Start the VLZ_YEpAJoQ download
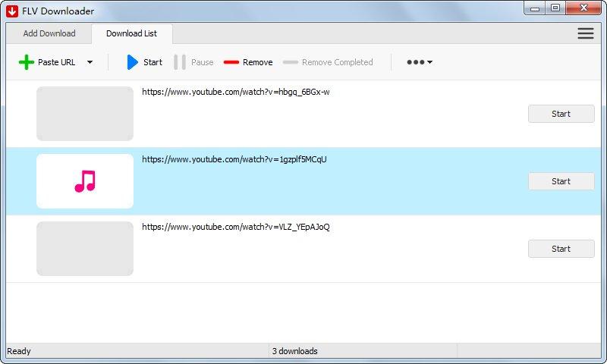The image size is (607, 364). (561, 249)
